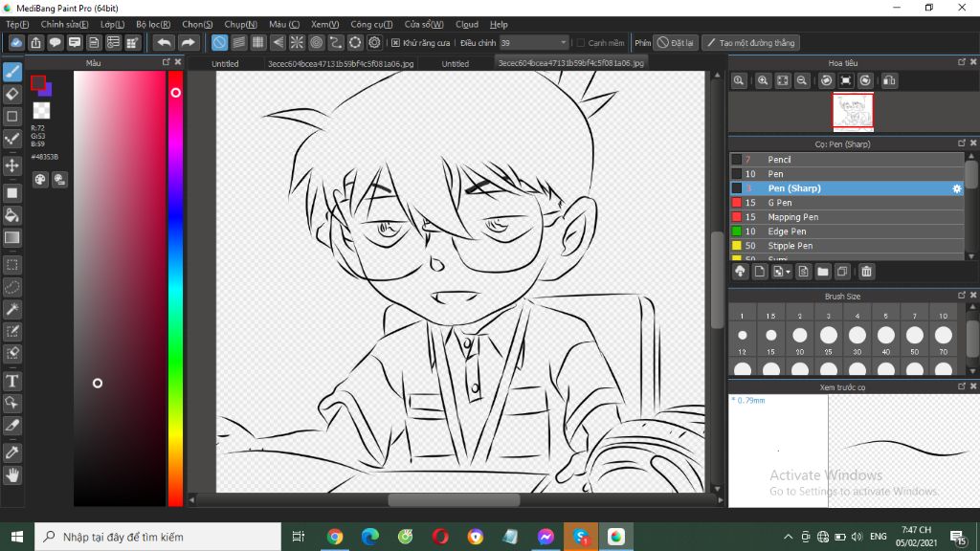
Task: Select the Edge Pen brush
Action: (847, 231)
